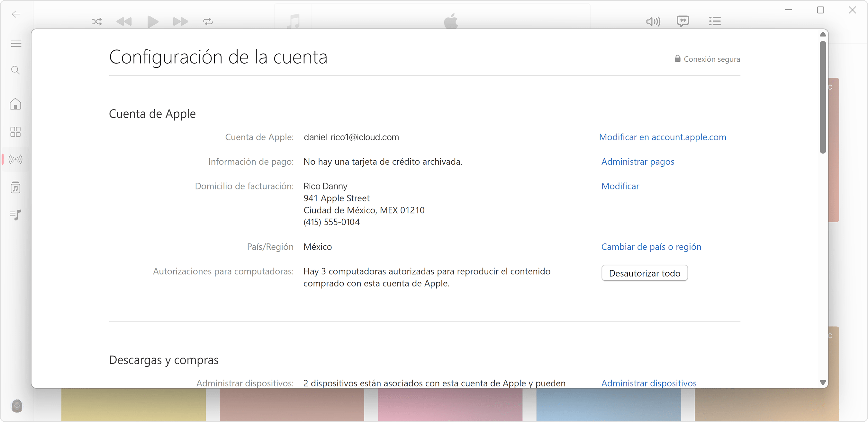Image resolution: width=868 pixels, height=422 pixels.
Task: Click the music note now-playing artwork
Action: pos(294,21)
